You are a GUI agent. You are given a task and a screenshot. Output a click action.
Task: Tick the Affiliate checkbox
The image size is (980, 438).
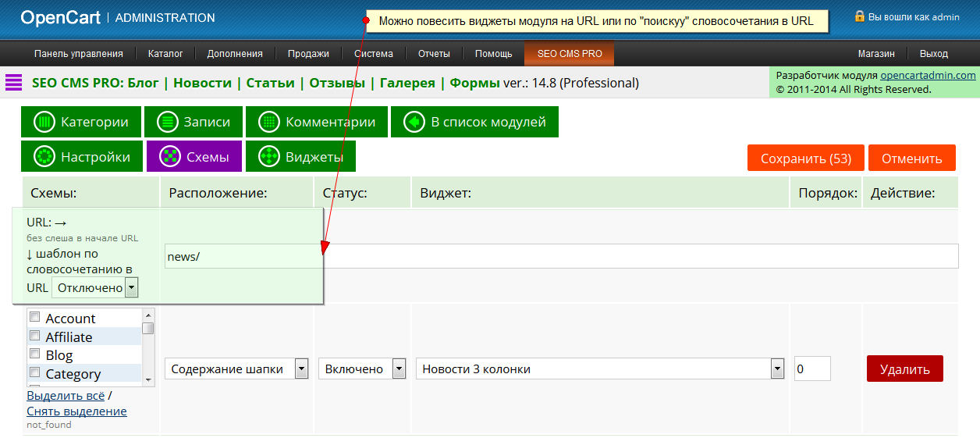[34, 336]
